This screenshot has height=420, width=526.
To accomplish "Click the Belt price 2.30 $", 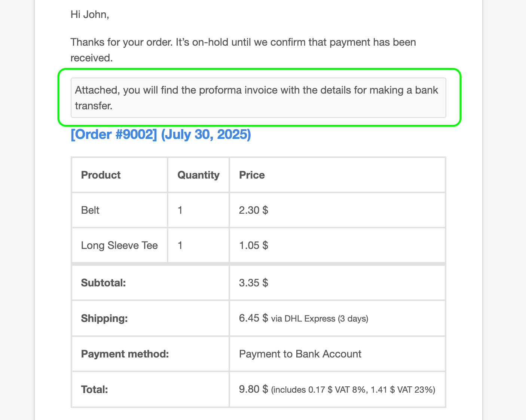I will click(253, 210).
